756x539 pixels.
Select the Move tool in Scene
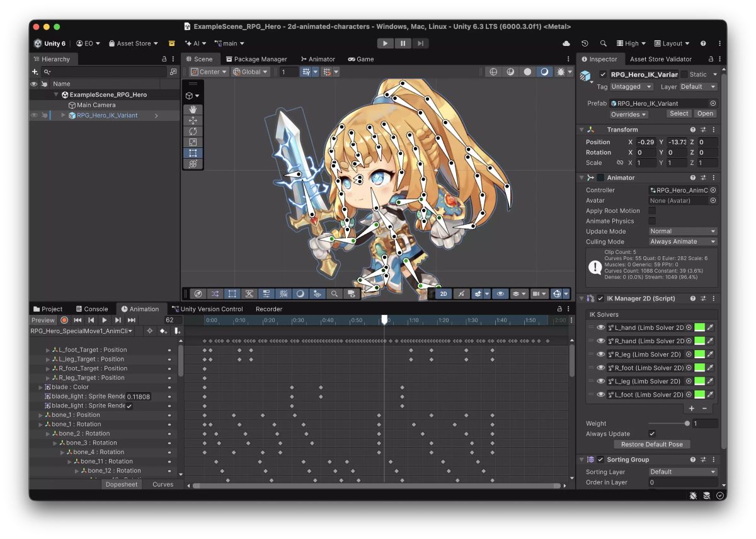pyautogui.click(x=193, y=120)
